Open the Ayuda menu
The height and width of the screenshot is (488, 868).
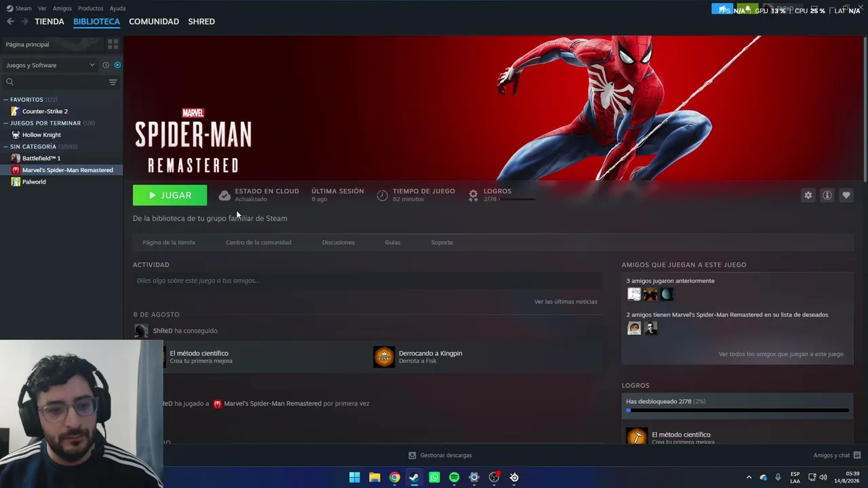tap(117, 8)
